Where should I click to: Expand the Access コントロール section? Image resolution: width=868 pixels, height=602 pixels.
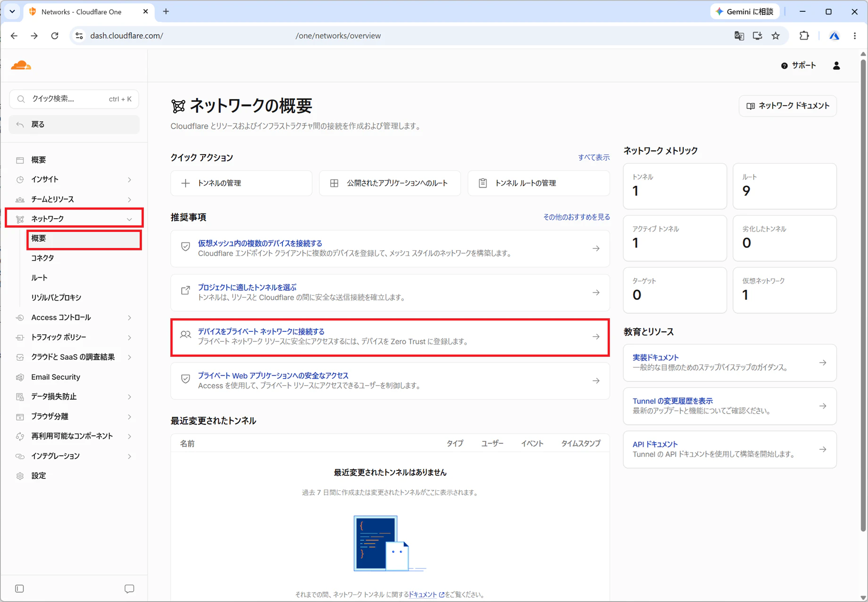74,317
